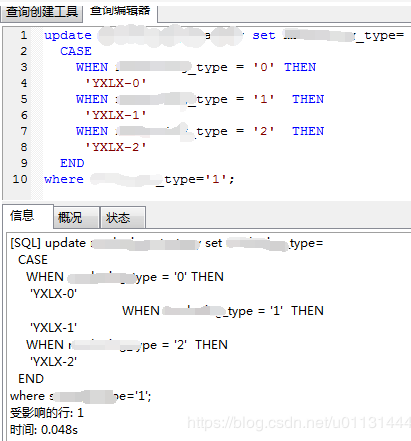Switch to the 查询创建工具 tab
This screenshot has height=441, width=411.
pyautogui.click(x=41, y=12)
